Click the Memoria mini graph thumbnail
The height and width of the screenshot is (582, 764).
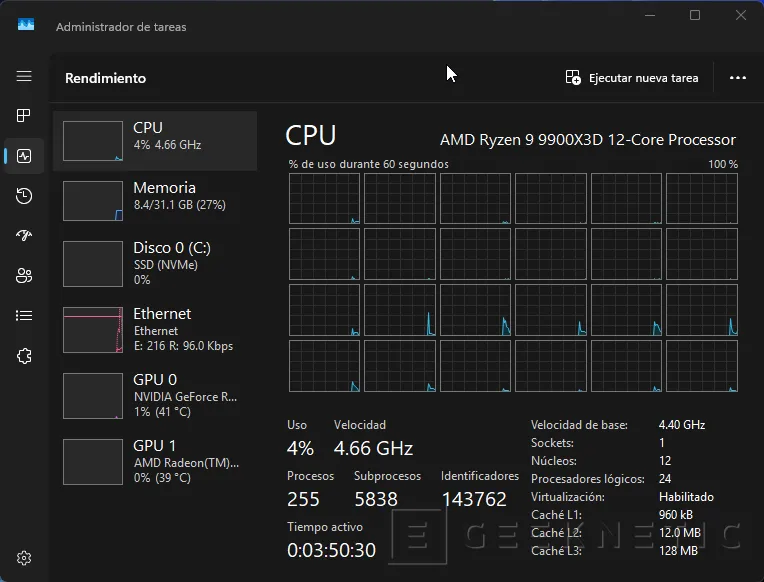93,200
